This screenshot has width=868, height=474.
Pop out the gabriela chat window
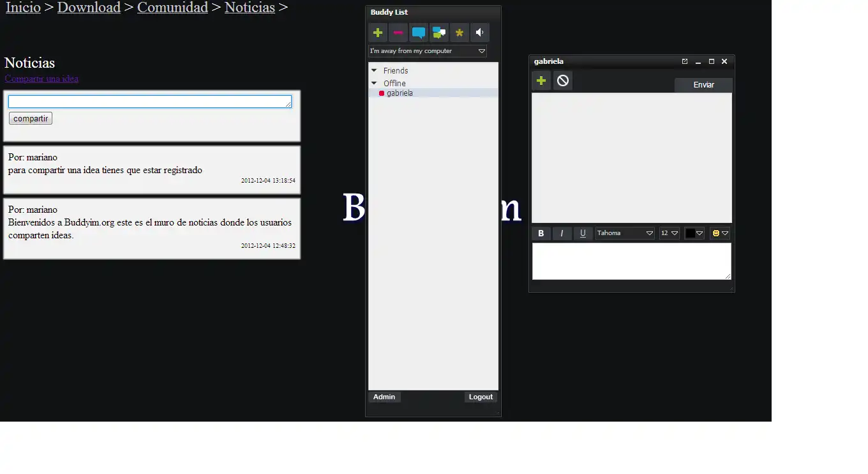tap(685, 62)
